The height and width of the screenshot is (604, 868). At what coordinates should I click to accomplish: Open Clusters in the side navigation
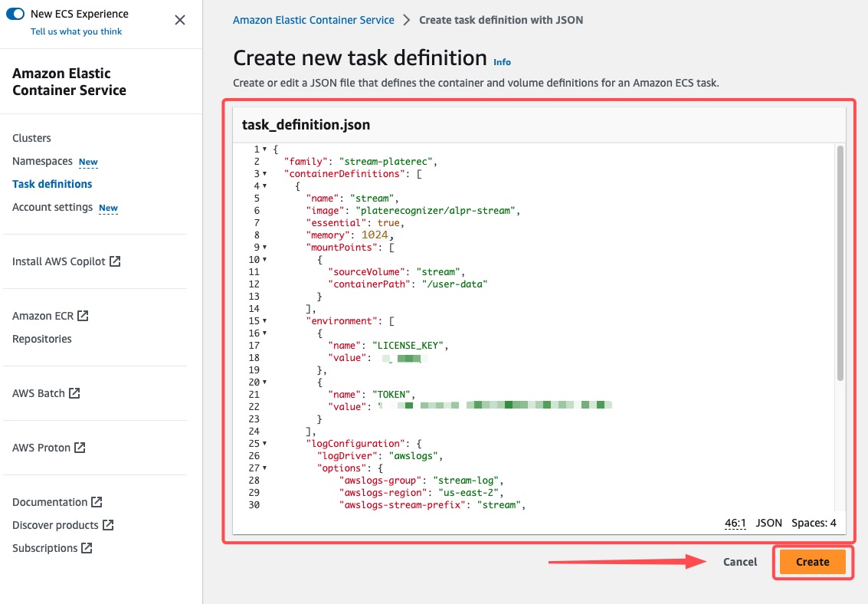pyautogui.click(x=31, y=138)
